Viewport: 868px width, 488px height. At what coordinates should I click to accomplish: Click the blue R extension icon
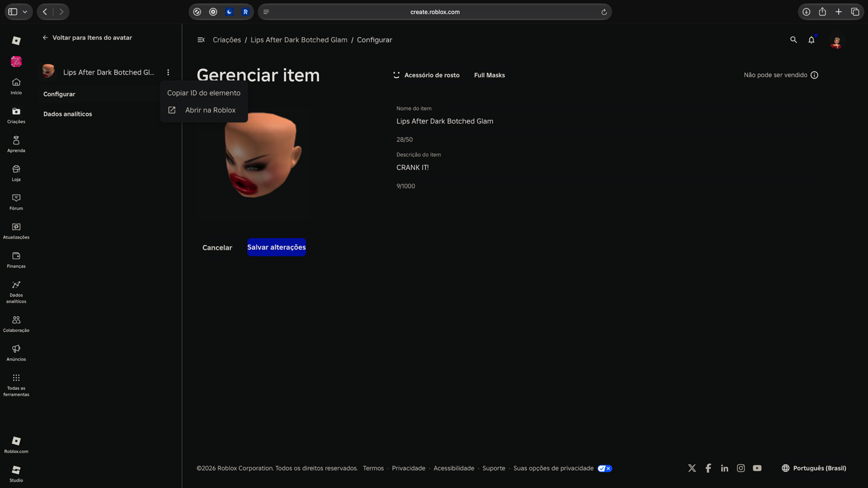pyautogui.click(x=245, y=12)
